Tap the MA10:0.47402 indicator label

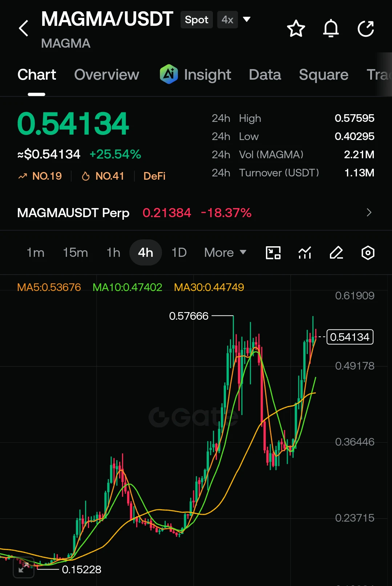coord(127,287)
